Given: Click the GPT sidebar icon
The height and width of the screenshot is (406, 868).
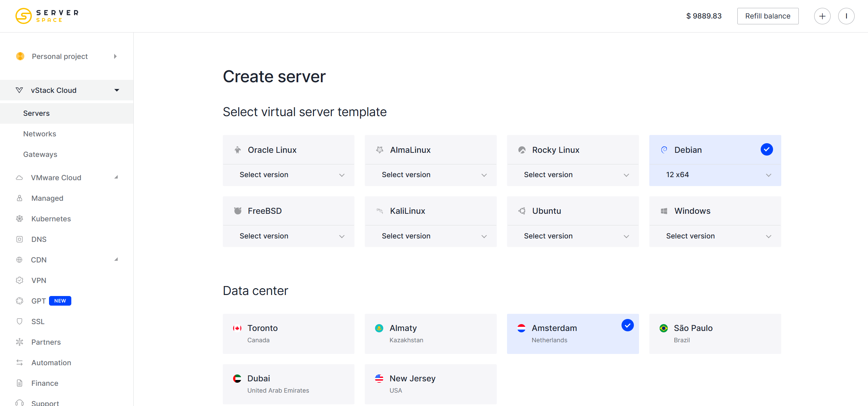Looking at the screenshot, I should tap(20, 301).
